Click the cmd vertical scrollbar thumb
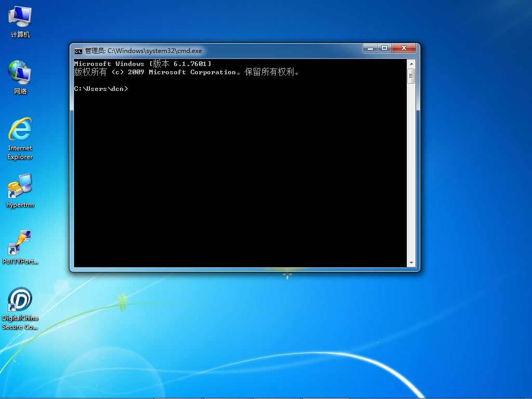532x399 pixels. coord(411,76)
